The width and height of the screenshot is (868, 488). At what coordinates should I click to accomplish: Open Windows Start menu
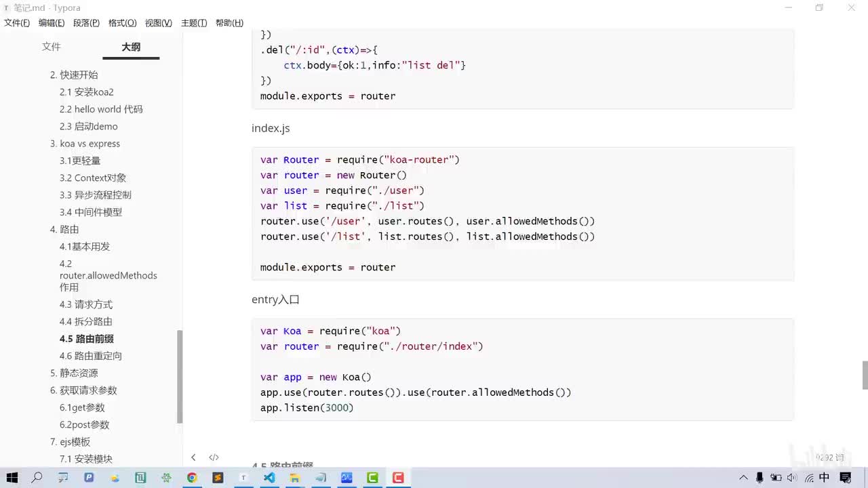[12, 478]
